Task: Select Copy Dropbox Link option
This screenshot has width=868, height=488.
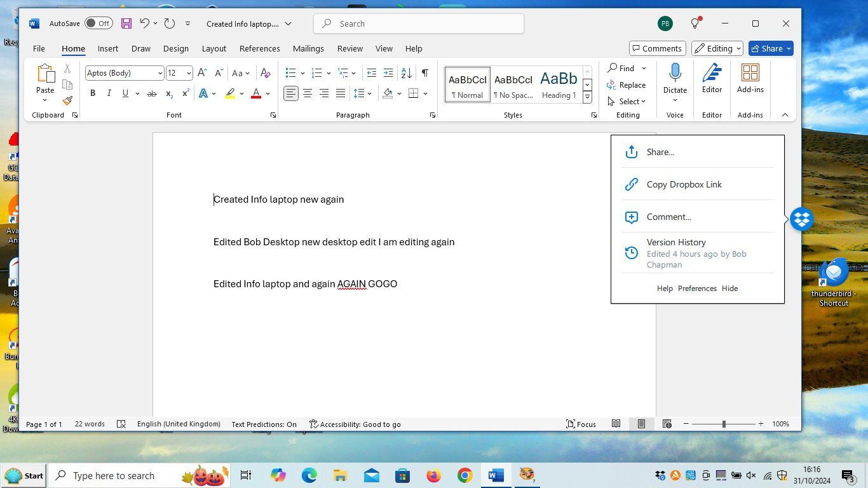Action: (684, 184)
